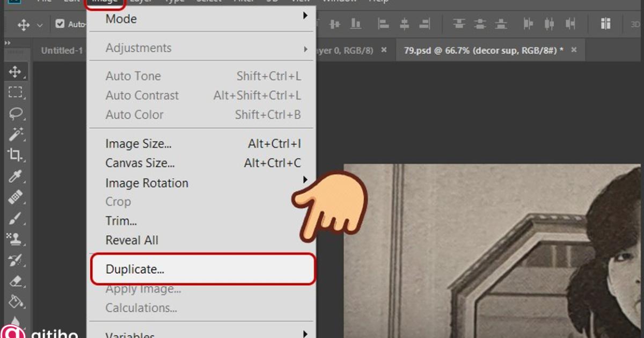This screenshot has height=338, width=644.
Task: Click Move tool icon in options bar
Action: pos(24,25)
